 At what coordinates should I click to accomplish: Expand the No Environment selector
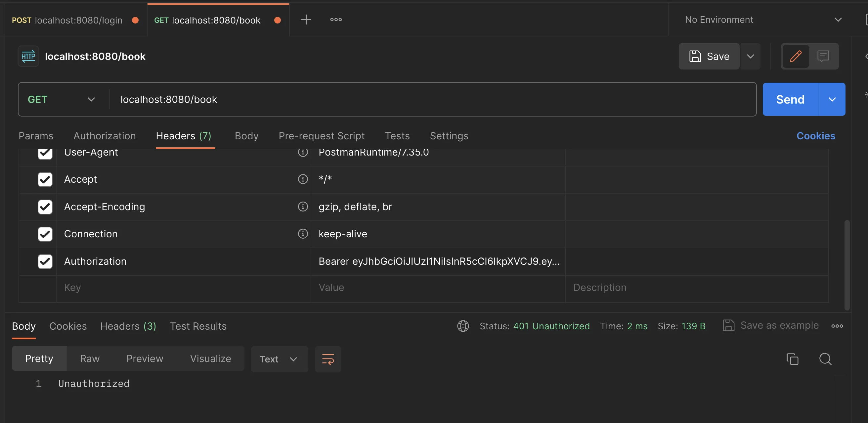point(763,20)
